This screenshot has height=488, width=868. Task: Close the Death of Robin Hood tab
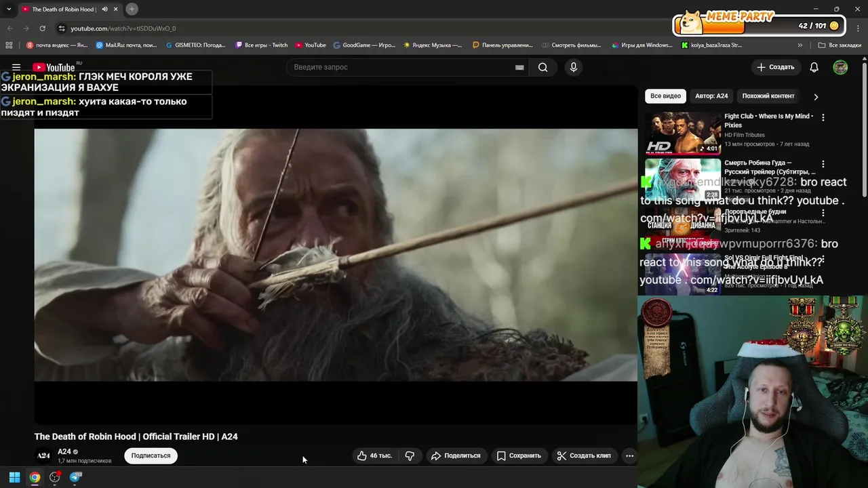tap(115, 9)
